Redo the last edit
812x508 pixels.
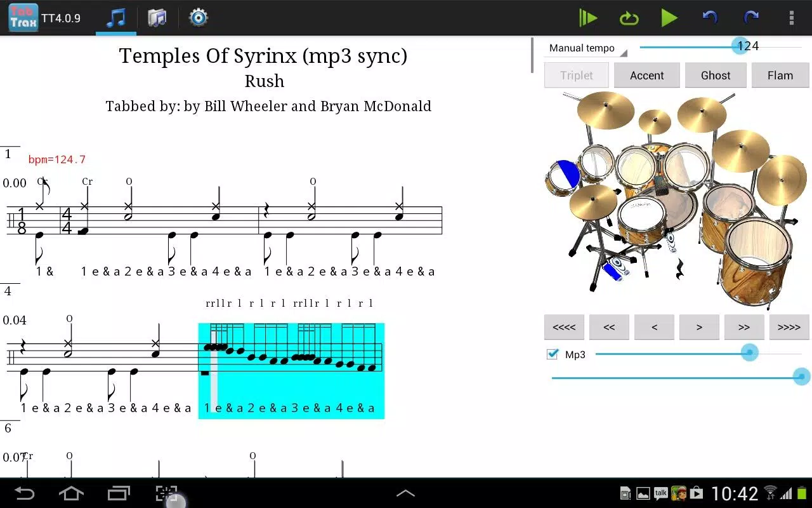[751, 18]
